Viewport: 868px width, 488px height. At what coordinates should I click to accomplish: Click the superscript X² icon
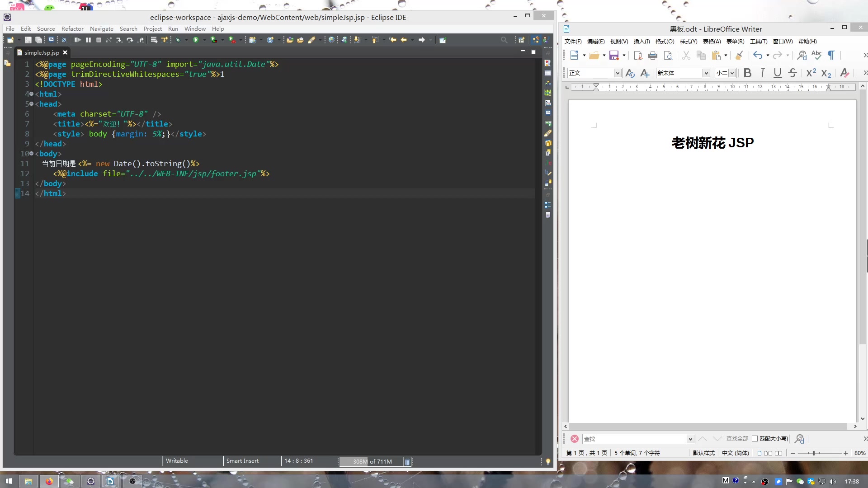point(811,73)
